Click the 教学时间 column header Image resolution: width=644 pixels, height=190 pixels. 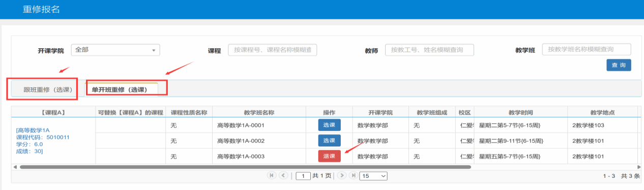tap(520, 112)
